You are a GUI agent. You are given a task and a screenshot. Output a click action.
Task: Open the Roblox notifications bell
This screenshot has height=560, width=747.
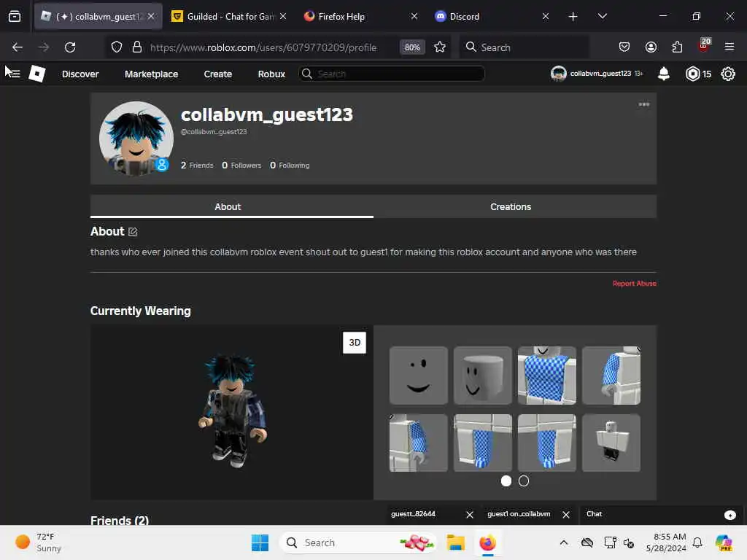[x=664, y=74]
